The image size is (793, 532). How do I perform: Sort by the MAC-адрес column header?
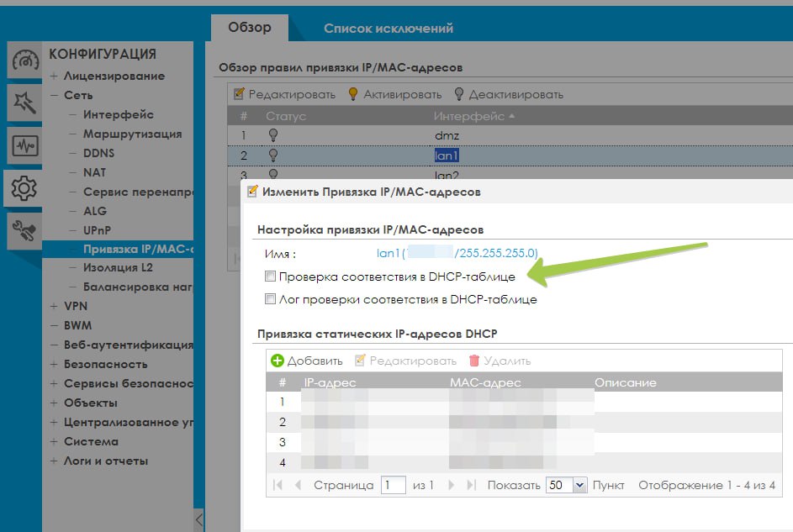click(485, 382)
